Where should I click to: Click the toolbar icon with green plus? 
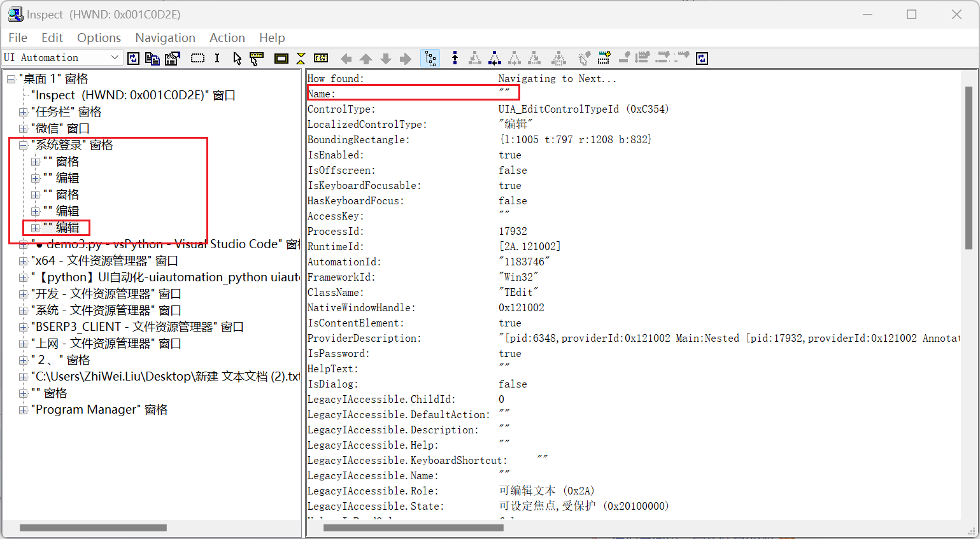[x=604, y=58]
